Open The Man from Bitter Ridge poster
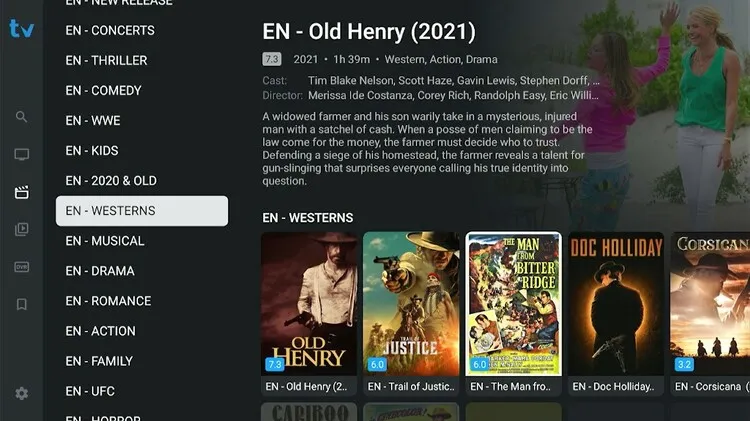 514,314
